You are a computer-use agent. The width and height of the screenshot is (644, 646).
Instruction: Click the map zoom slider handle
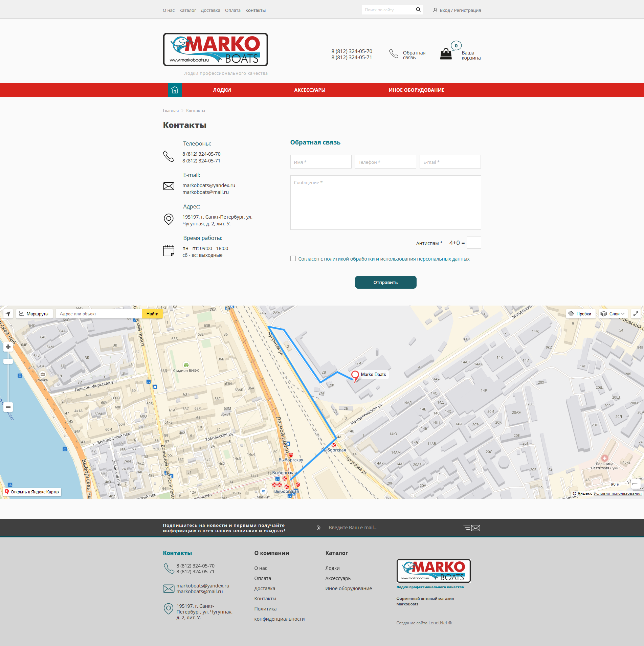click(8, 361)
